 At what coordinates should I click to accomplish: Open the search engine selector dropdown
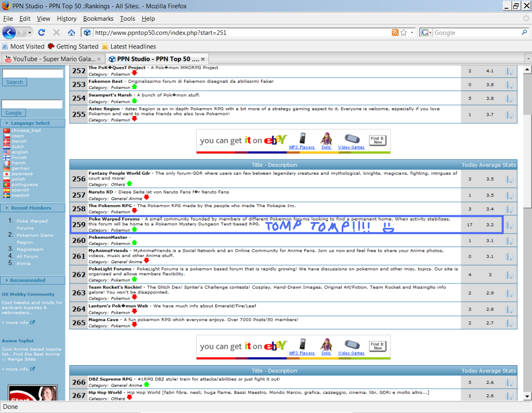[426, 33]
